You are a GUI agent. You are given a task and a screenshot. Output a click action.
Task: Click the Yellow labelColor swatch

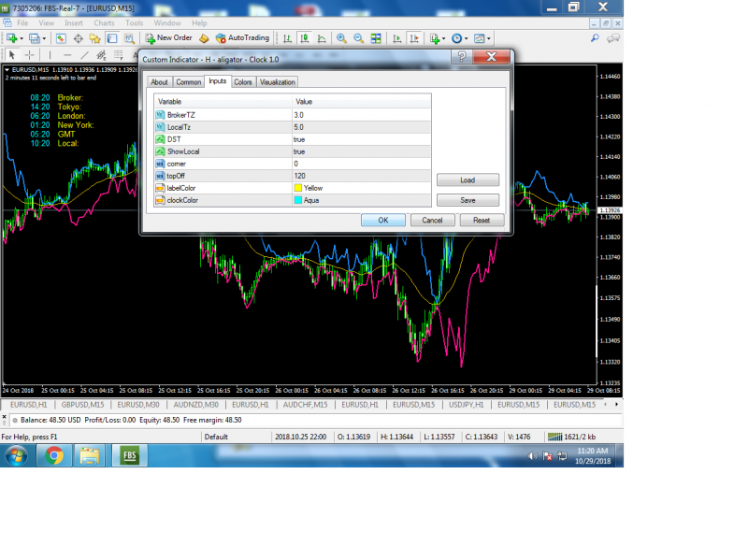coord(297,188)
